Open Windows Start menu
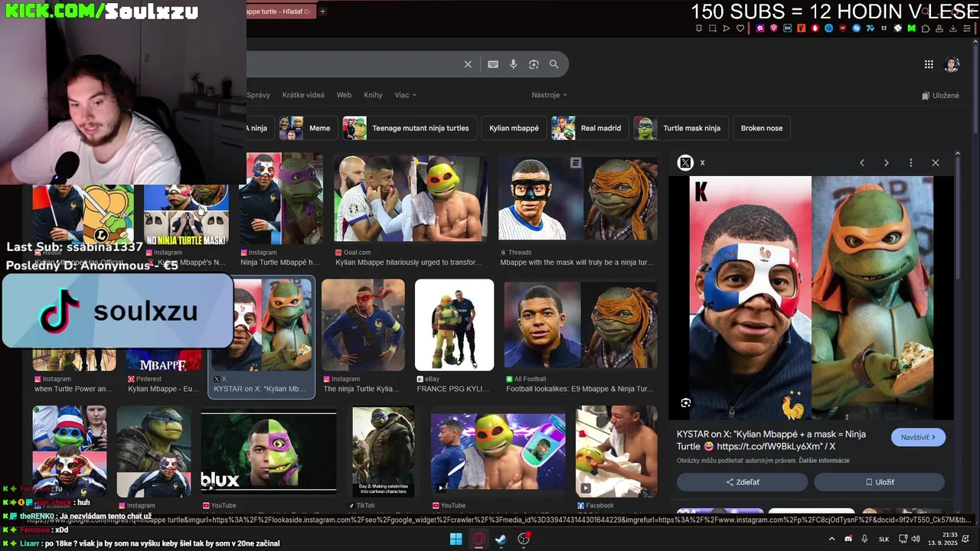Viewport: 980px width, 551px height. click(456, 539)
